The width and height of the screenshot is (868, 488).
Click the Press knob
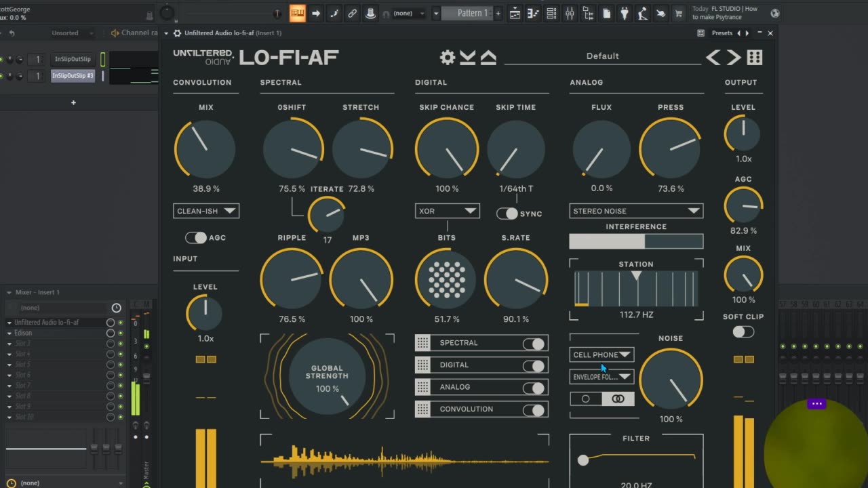click(x=670, y=150)
